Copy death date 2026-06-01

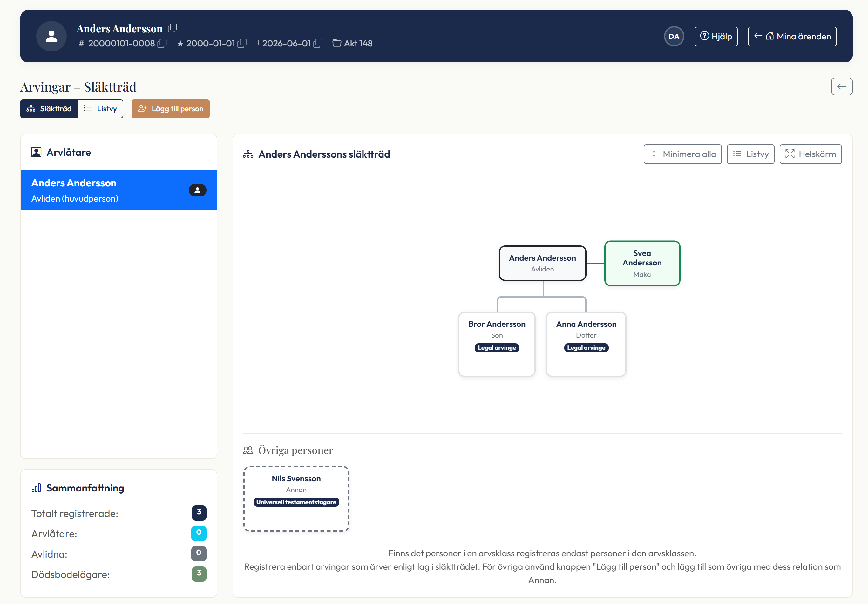tap(318, 43)
